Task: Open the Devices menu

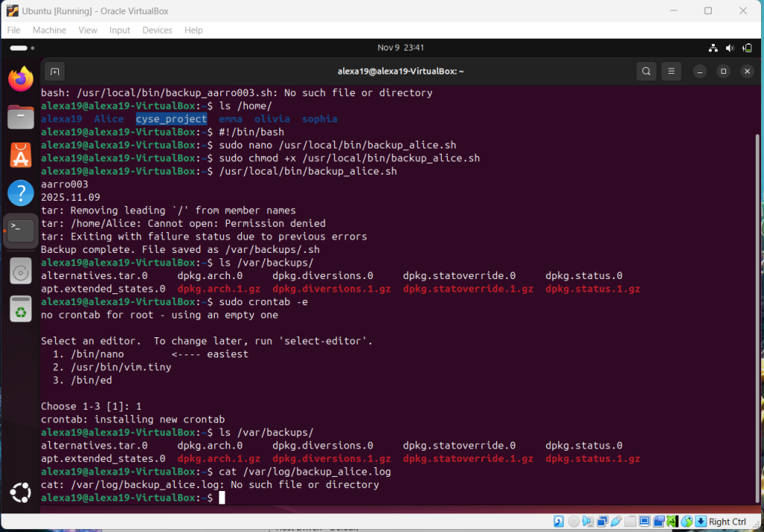Action: [157, 30]
